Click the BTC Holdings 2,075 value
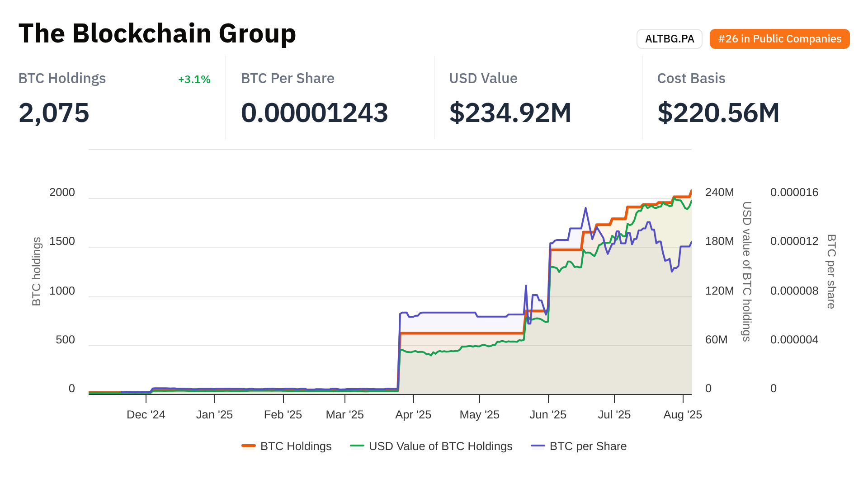868x488 pixels. 54,113
